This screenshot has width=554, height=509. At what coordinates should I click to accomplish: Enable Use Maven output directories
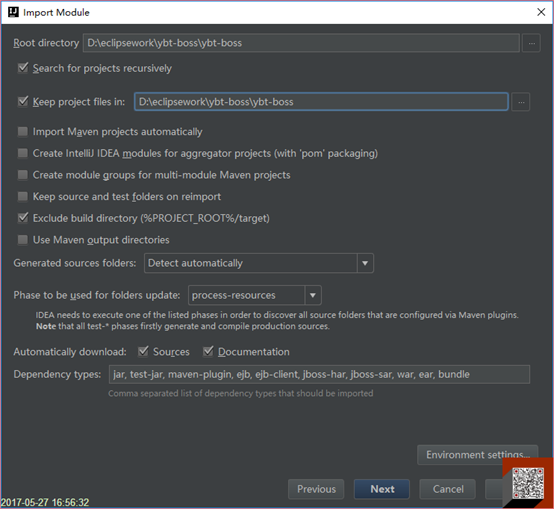[x=23, y=239]
